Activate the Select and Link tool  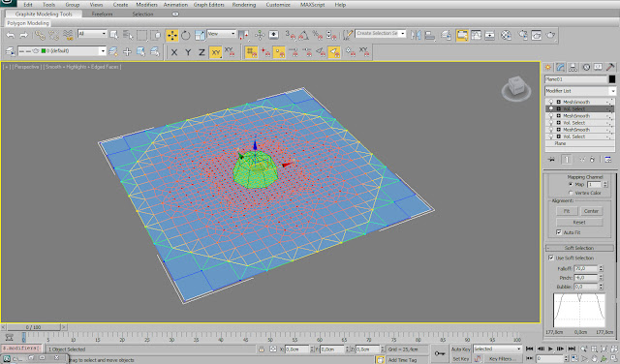coord(40,36)
